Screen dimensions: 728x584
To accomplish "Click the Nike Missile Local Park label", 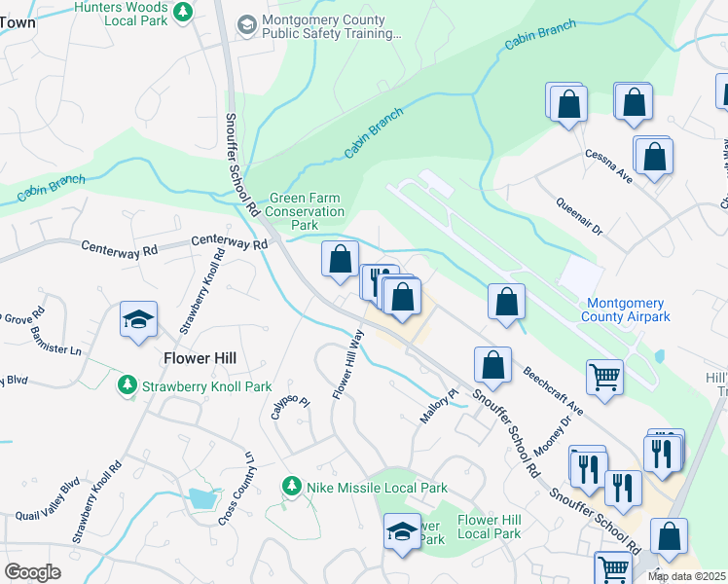I will (377, 488).
